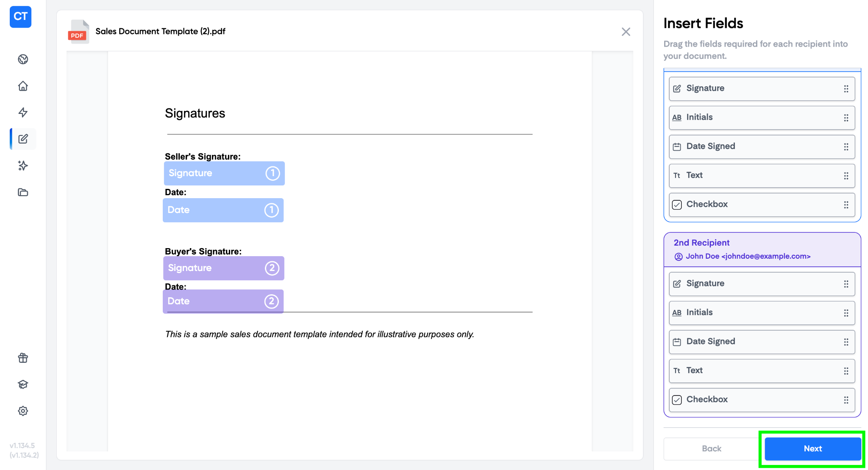Image resolution: width=868 pixels, height=470 pixels.
Task: Select 2nd Recipient Checkbox field
Action: 761,400
